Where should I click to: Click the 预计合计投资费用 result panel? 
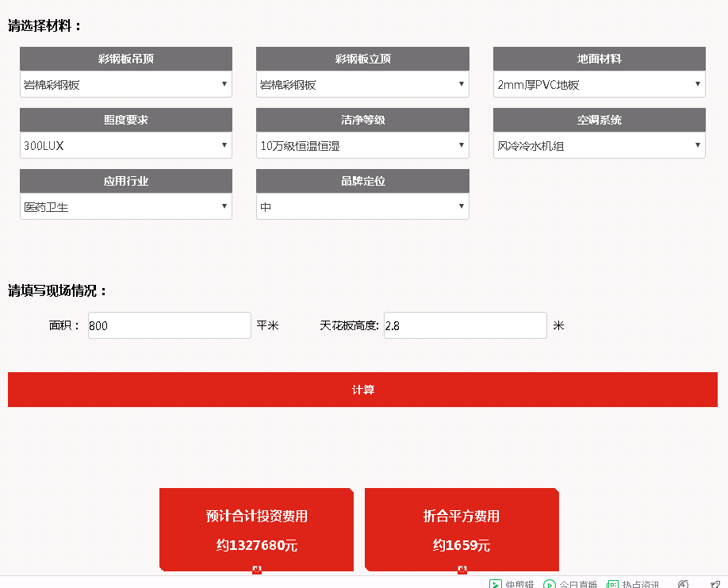click(x=256, y=529)
